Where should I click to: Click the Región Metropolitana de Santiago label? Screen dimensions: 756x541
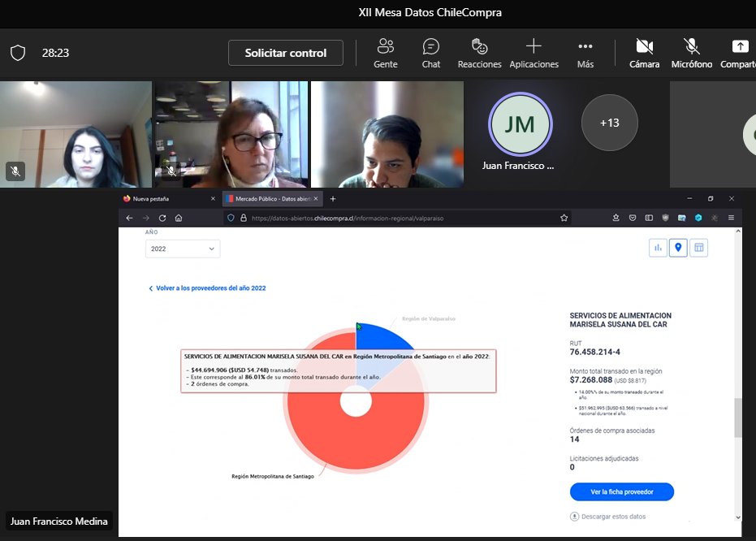[272, 476]
